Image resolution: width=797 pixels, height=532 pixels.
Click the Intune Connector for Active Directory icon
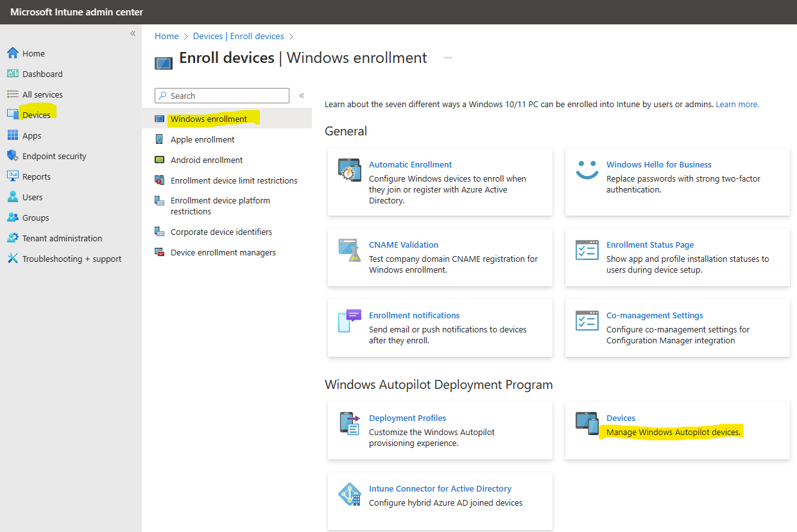coord(350,494)
